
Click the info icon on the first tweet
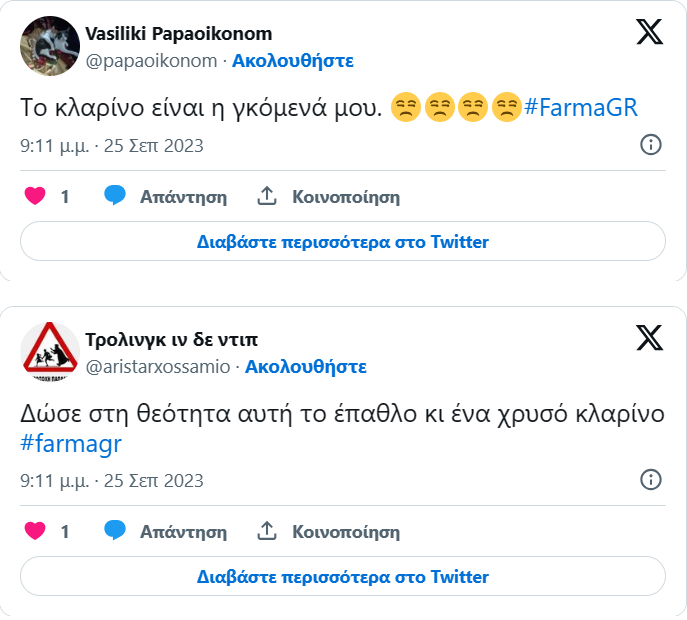pyautogui.click(x=650, y=145)
